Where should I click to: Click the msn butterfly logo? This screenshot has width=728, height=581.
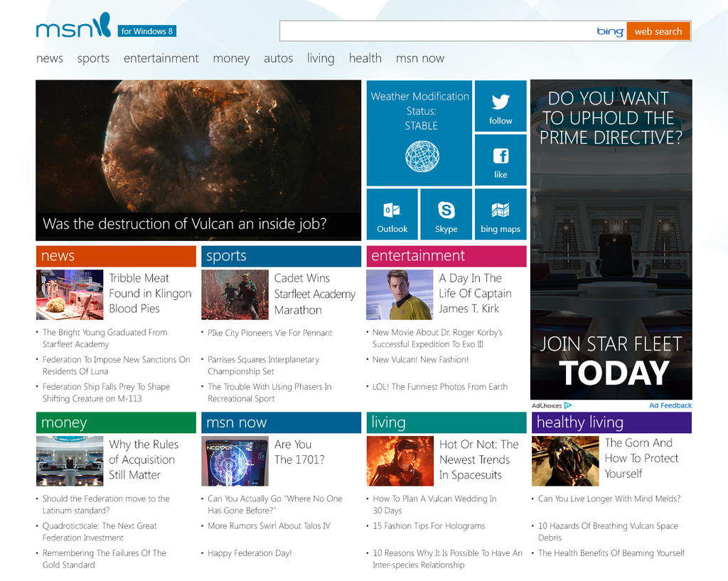pos(74,26)
